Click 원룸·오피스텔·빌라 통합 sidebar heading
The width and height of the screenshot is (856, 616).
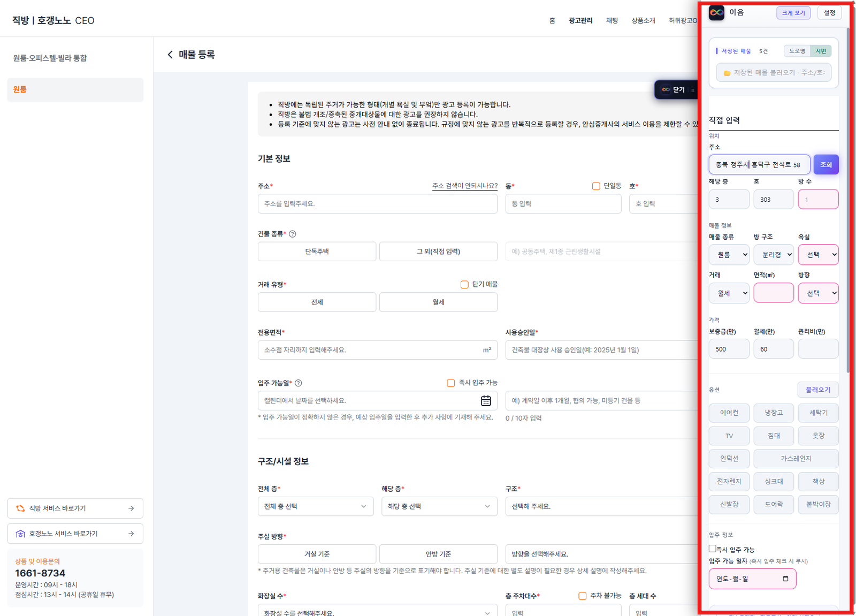coord(50,58)
